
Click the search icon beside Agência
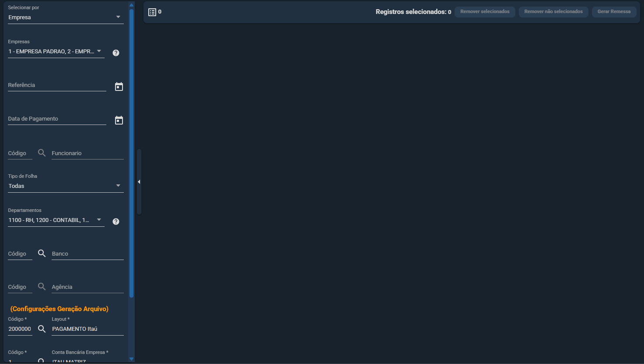42,287
